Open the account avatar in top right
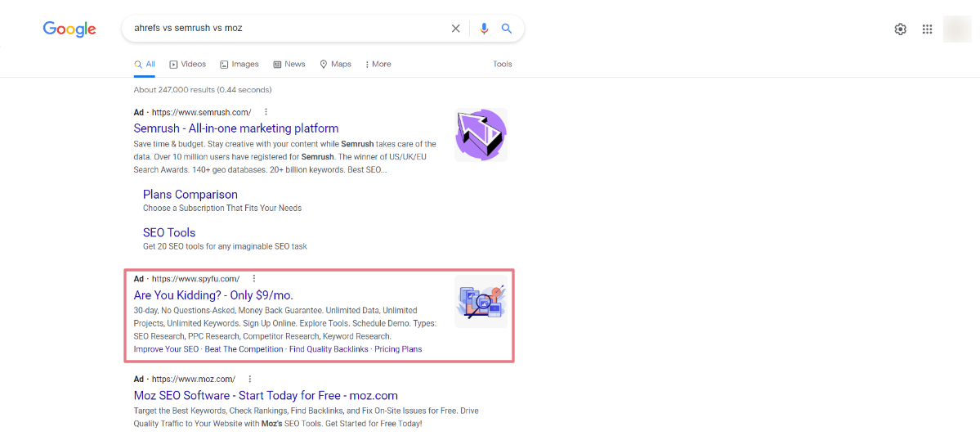Image resolution: width=980 pixels, height=445 pixels. [x=957, y=29]
